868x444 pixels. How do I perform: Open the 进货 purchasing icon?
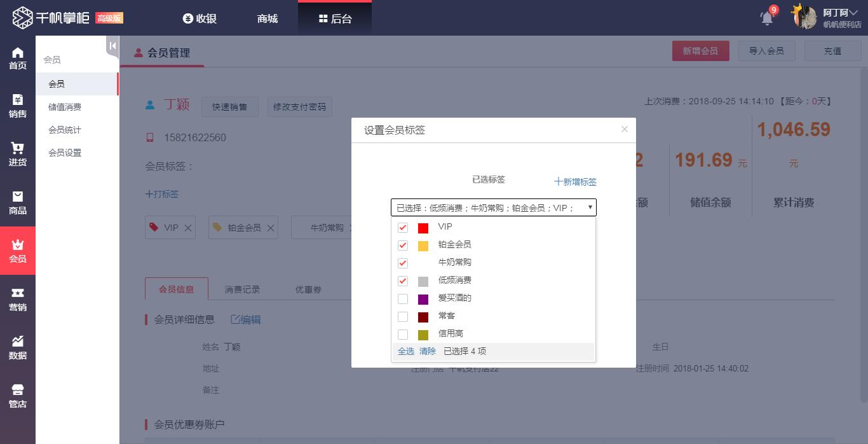[x=18, y=153]
